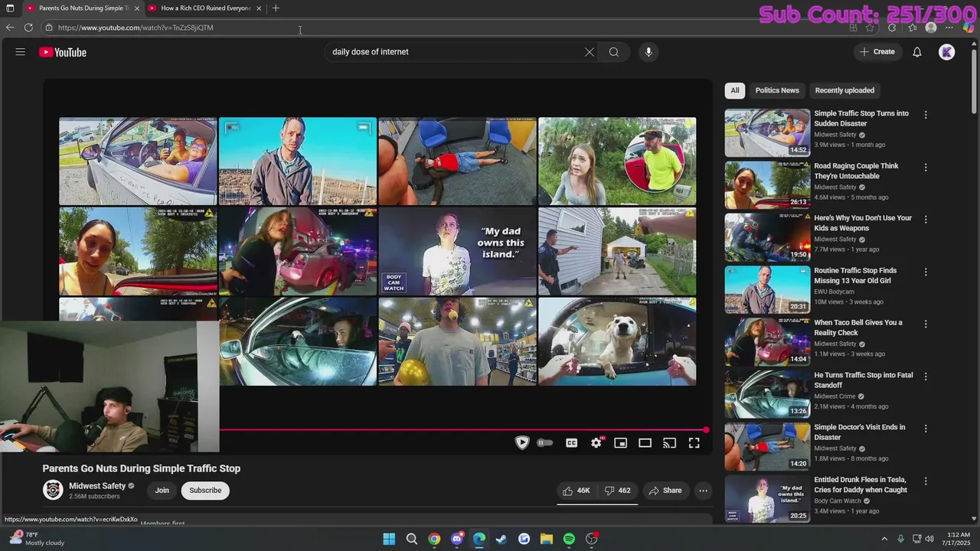Open Simple Doctor's Visit sidebar thumbnail
Viewport: 980px width, 551px height.
pos(767,446)
